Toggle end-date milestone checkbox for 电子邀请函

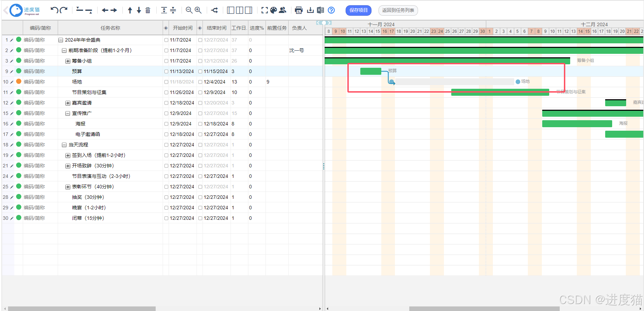200,134
